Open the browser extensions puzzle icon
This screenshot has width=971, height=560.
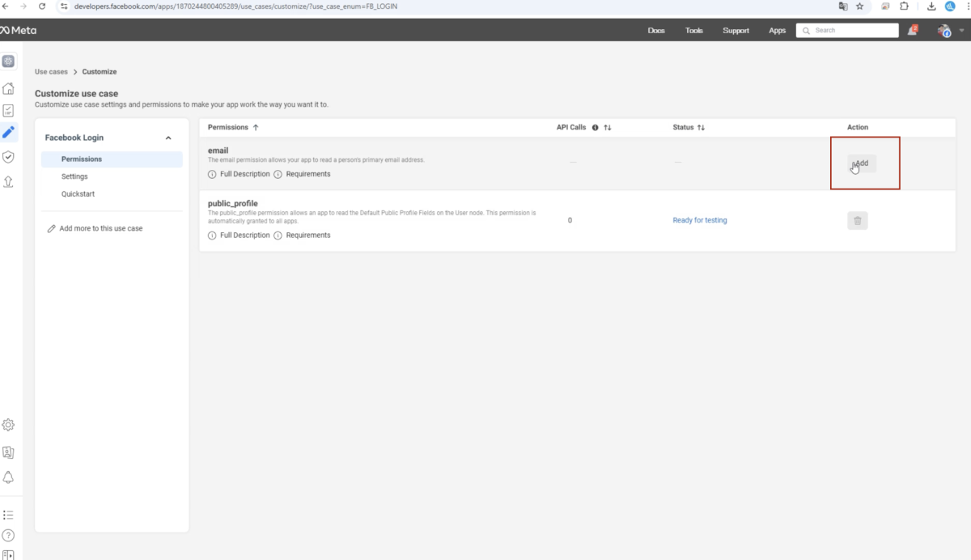point(904,6)
